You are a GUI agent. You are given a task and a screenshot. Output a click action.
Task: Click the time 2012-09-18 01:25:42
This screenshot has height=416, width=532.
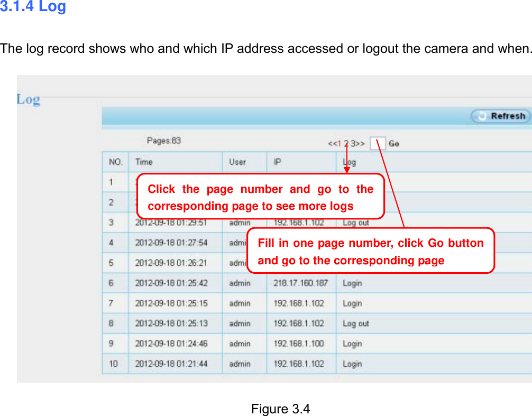171,283
